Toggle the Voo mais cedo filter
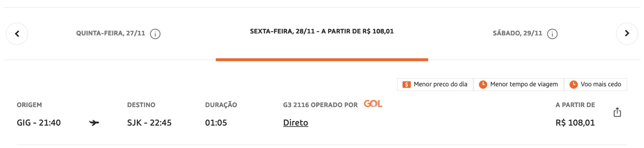This screenshot has height=148, width=644. [595, 84]
